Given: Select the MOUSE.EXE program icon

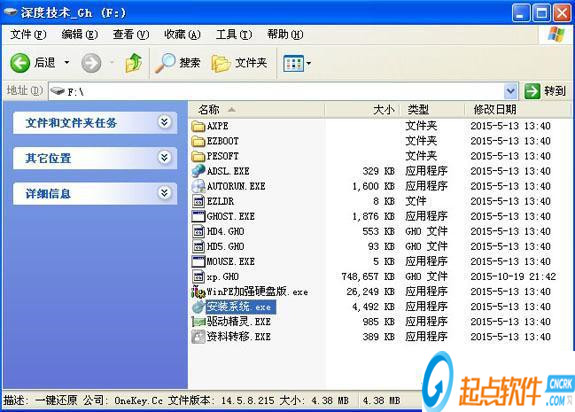Looking at the screenshot, I should [198, 261].
